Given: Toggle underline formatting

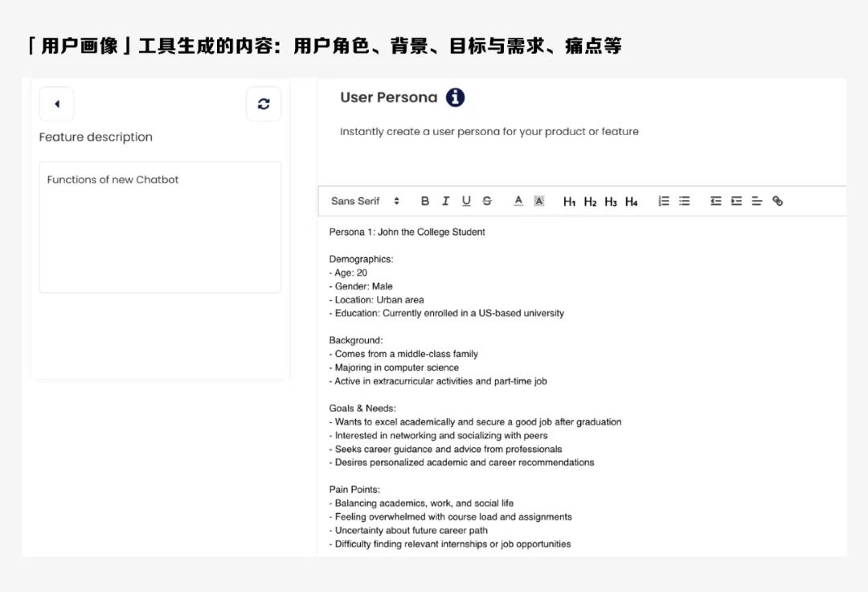Looking at the screenshot, I should point(465,201).
